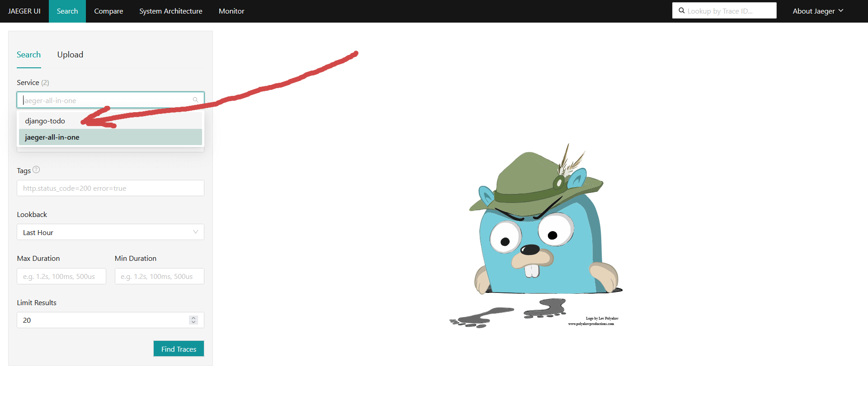
Task: Open the Lookback Last Hour dropdown
Action: [x=110, y=232]
